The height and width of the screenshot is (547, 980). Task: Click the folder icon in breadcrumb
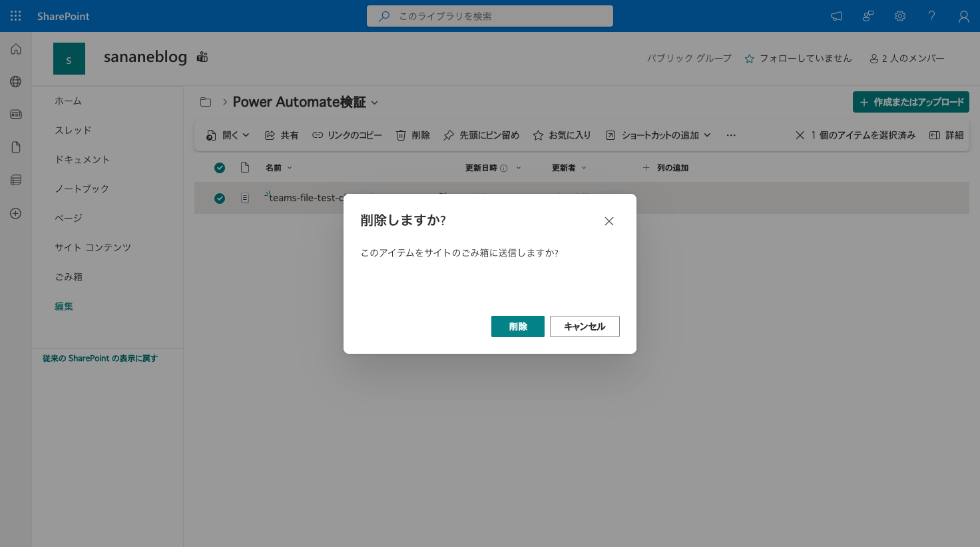[206, 102]
